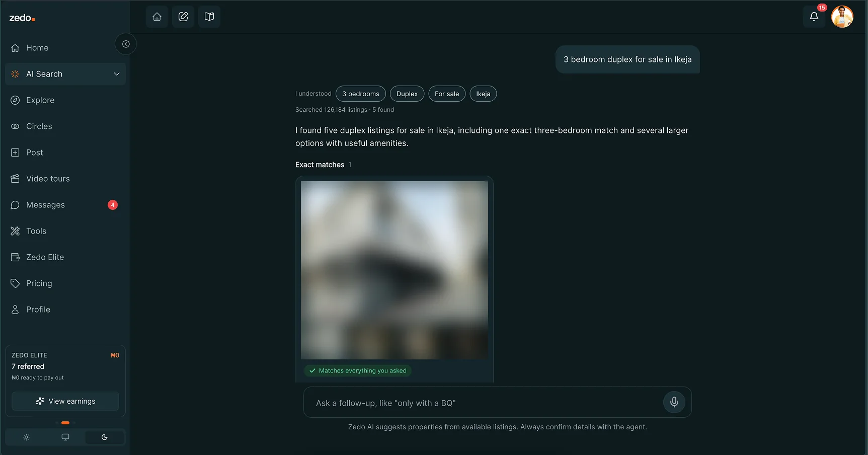Open Video tours in the sidebar
The image size is (868, 455).
pyautogui.click(x=65, y=179)
